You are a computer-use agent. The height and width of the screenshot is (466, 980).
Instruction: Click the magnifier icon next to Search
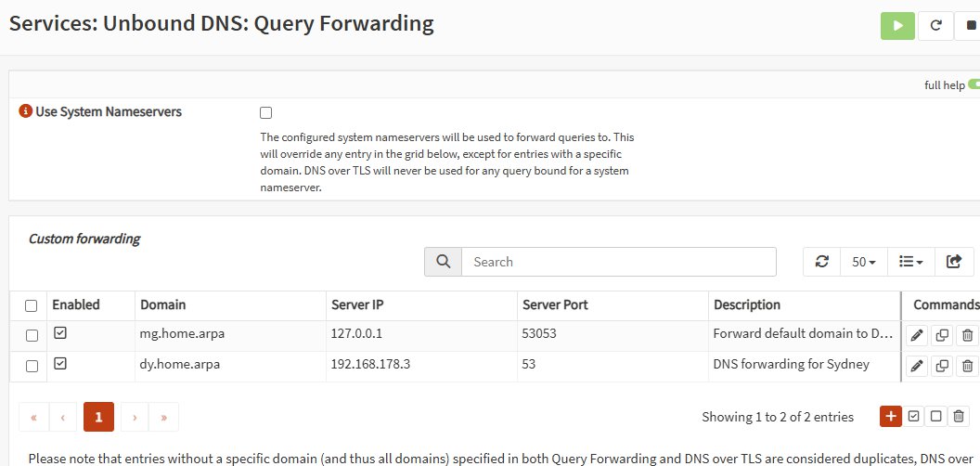point(443,262)
